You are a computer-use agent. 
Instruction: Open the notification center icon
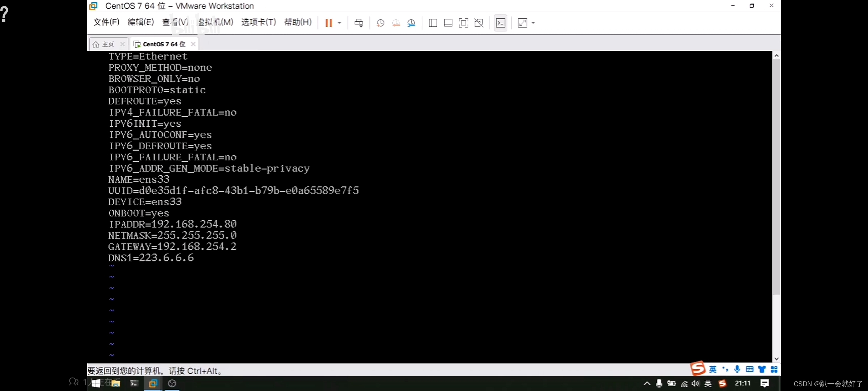click(765, 383)
